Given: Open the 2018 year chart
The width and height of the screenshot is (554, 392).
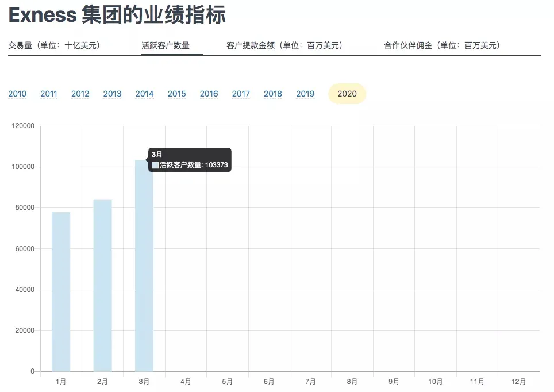Looking at the screenshot, I should coord(273,94).
